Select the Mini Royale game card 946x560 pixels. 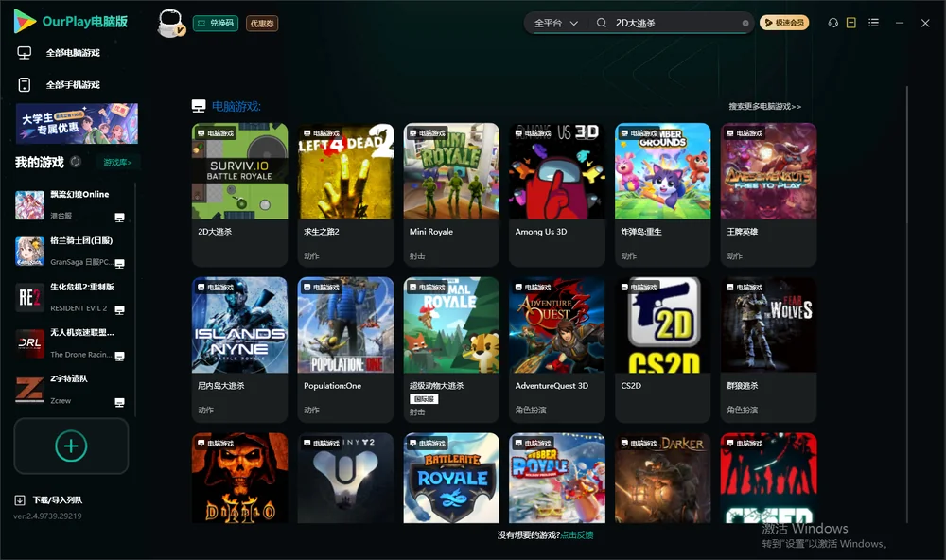[x=451, y=194]
